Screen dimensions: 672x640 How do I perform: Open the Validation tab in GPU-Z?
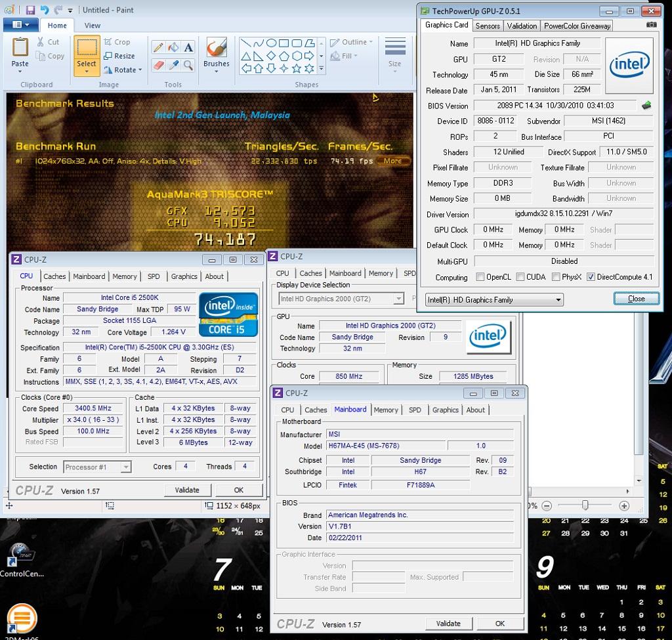[x=522, y=26]
